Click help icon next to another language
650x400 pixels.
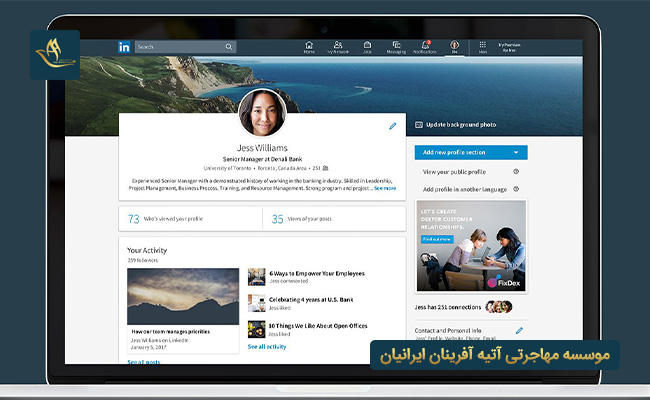pyautogui.click(x=516, y=189)
